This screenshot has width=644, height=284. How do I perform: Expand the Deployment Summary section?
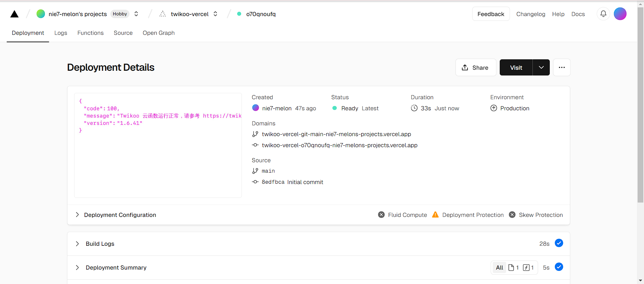pyautogui.click(x=319, y=268)
